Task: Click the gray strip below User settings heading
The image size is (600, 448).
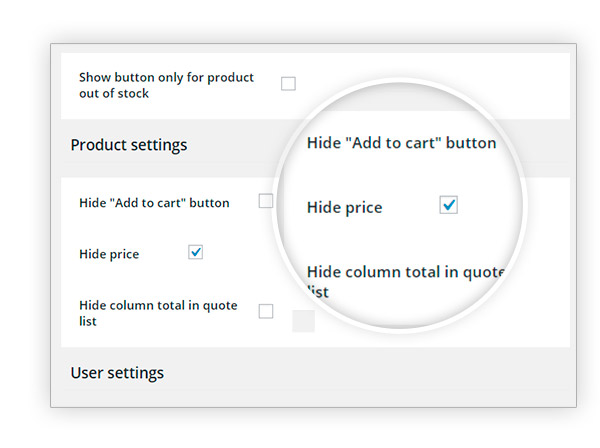Action: 313,396
